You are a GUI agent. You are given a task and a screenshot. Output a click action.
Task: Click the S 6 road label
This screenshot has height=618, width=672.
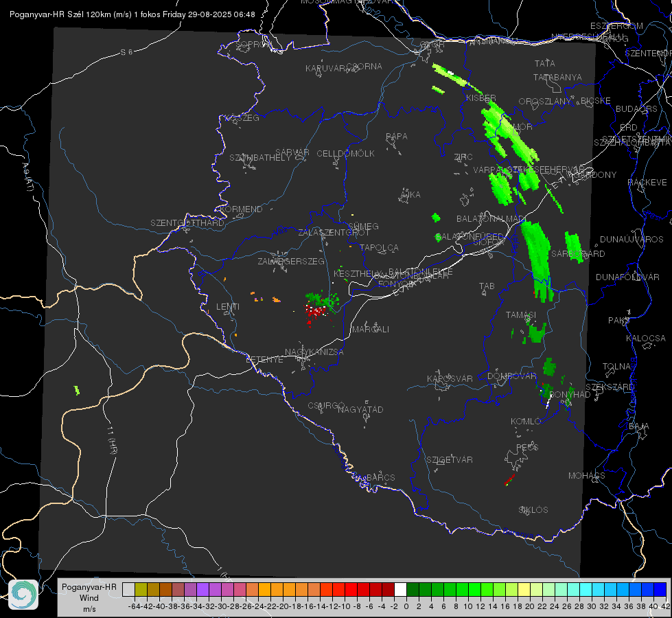coord(126,52)
